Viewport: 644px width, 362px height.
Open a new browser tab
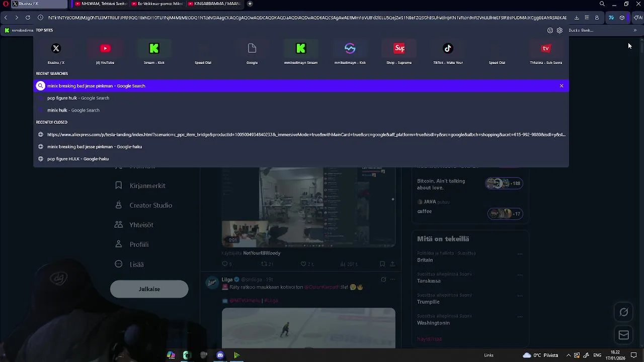tap(250, 4)
